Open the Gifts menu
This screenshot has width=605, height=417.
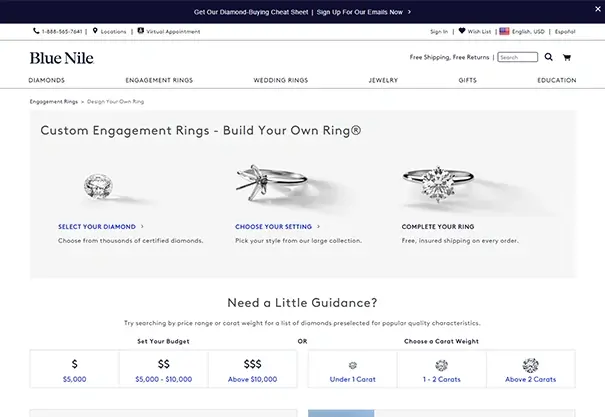[x=468, y=80]
